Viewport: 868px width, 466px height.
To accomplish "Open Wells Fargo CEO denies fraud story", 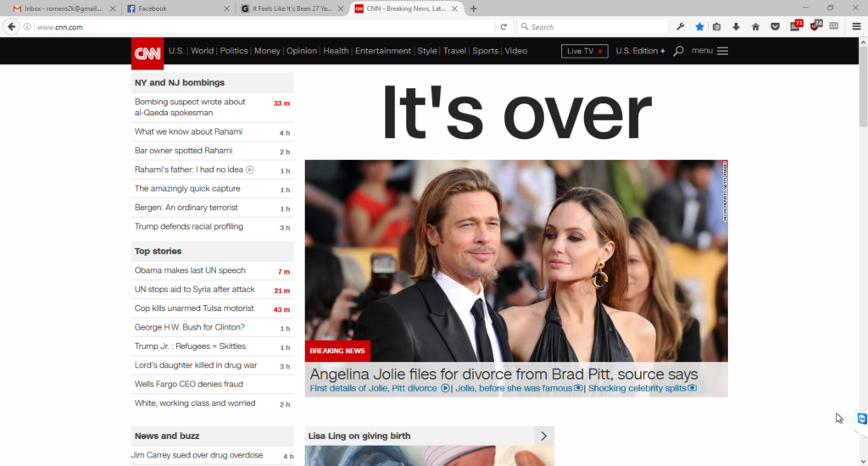I will (189, 384).
